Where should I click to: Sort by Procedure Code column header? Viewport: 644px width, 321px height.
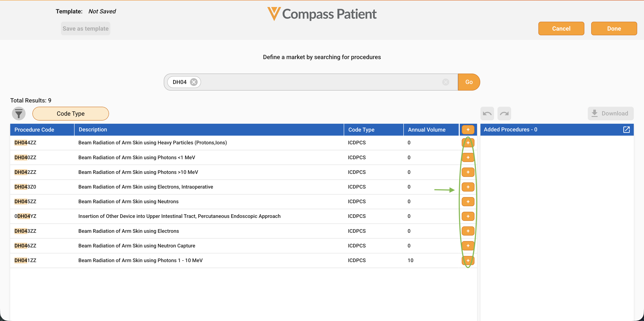pyautogui.click(x=34, y=129)
